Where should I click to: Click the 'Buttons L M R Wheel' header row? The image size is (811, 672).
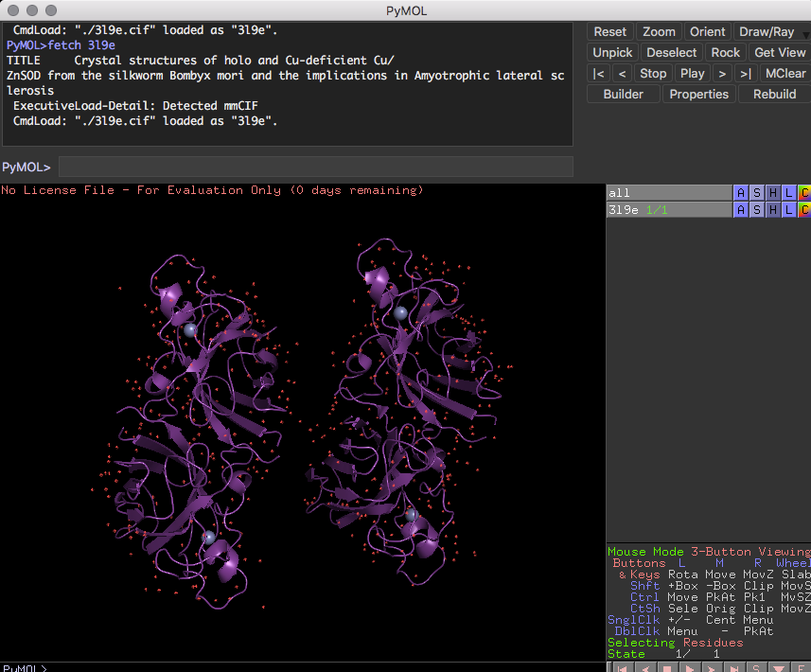tap(712, 563)
